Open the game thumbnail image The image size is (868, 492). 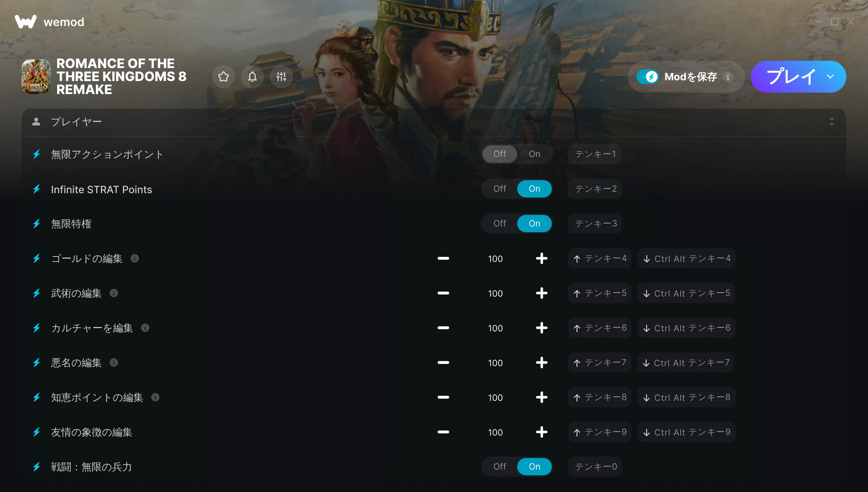pyautogui.click(x=36, y=77)
